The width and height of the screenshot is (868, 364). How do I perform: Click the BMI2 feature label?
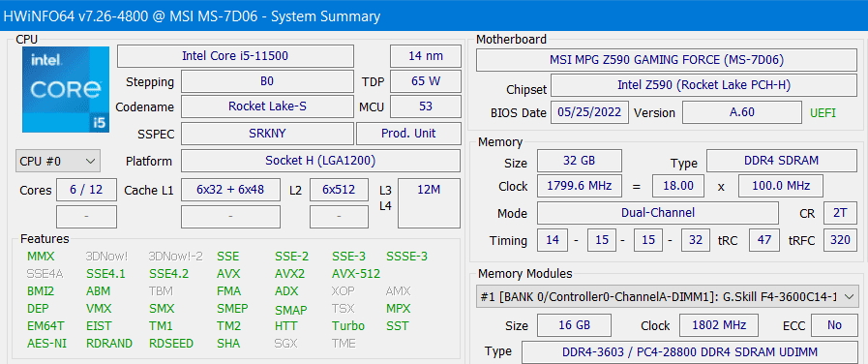click(41, 290)
